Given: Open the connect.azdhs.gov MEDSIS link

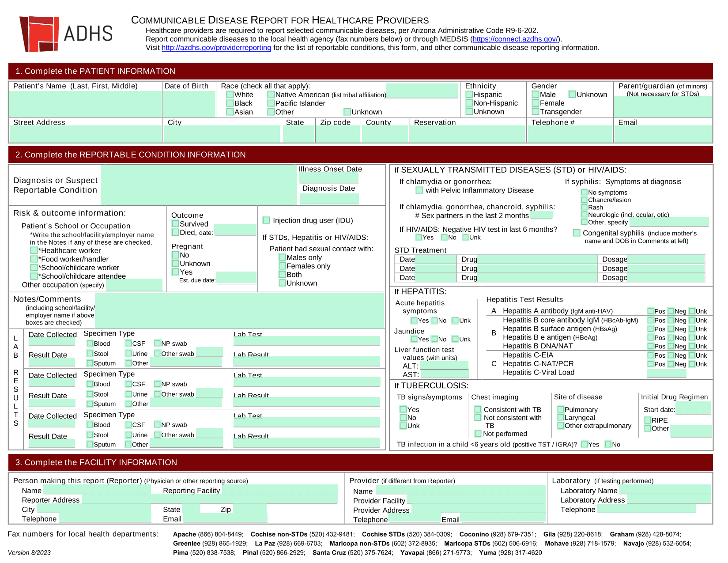Looking at the screenshot, I should (x=515, y=39).
